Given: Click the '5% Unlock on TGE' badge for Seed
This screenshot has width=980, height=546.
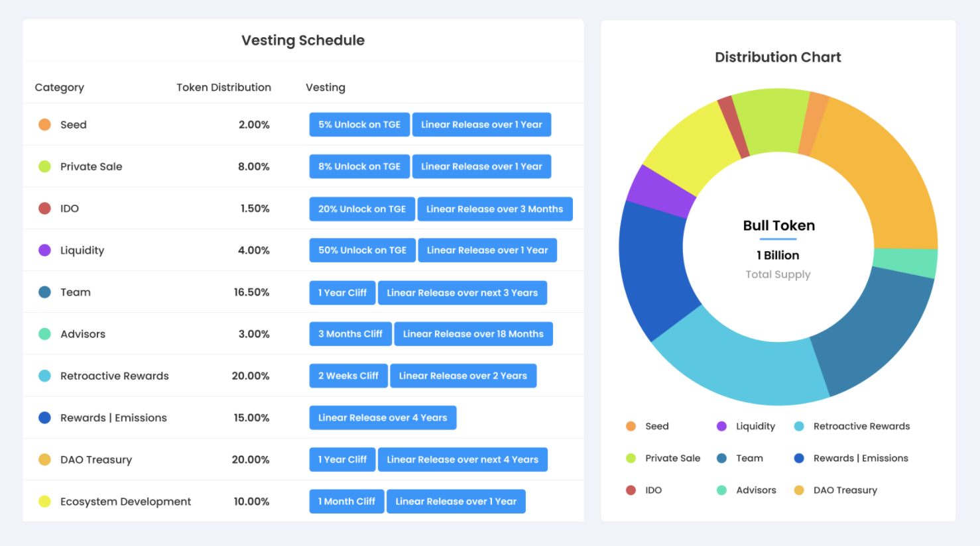Looking at the screenshot, I should pyautogui.click(x=359, y=125).
